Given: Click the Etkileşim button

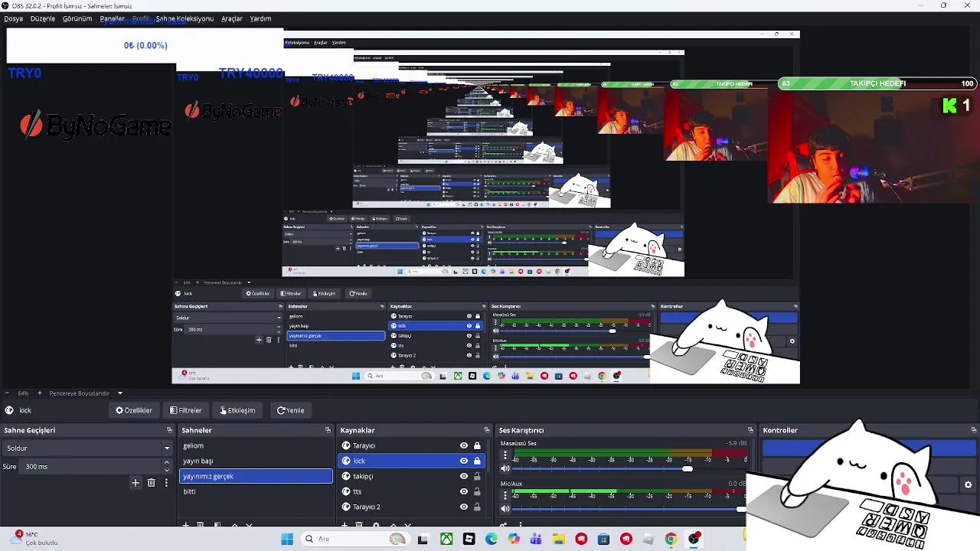Looking at the screenshot, I should 237,410.
